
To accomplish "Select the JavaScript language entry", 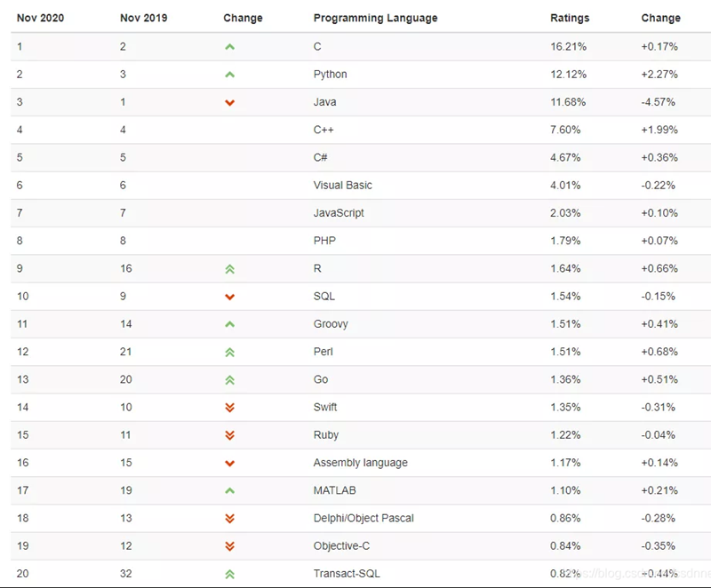I will [339, 213].
